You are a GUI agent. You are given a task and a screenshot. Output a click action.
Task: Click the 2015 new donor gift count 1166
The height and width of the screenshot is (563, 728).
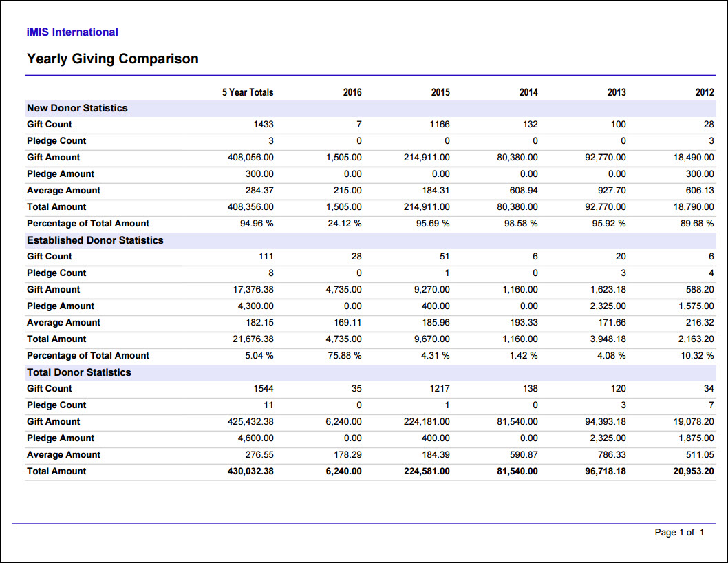click(439, 124)
